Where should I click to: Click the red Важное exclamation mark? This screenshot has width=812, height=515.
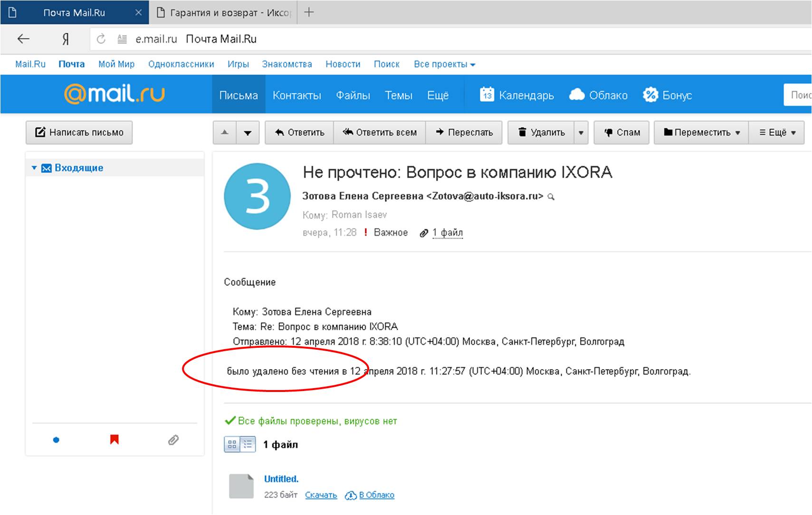coord(365,232)
